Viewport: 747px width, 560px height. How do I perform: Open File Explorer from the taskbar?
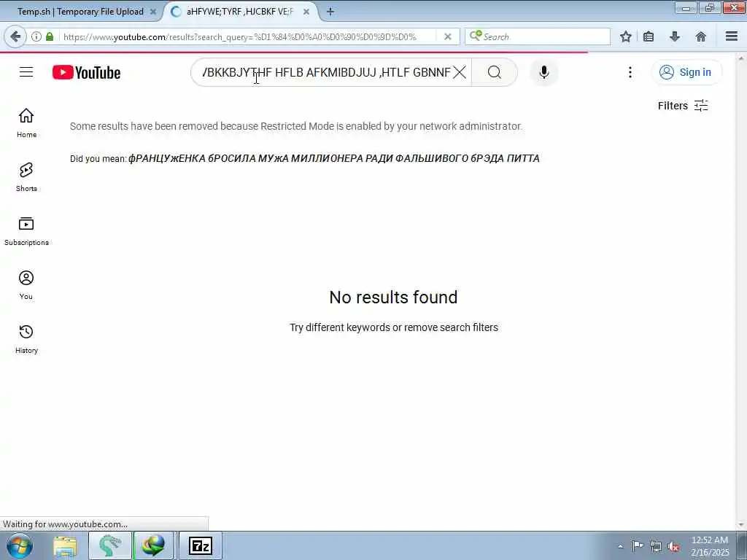(x=65, y=545)
